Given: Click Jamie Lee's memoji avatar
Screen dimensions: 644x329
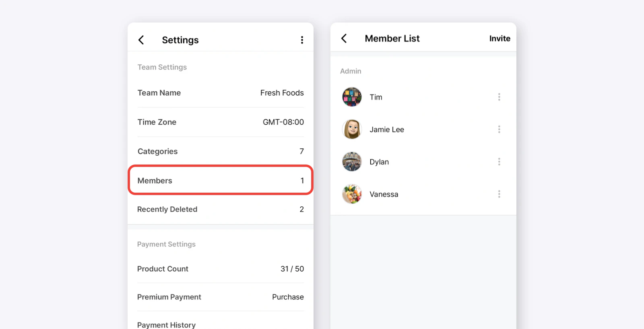Looking at the screenshot, I should [351, 129].
